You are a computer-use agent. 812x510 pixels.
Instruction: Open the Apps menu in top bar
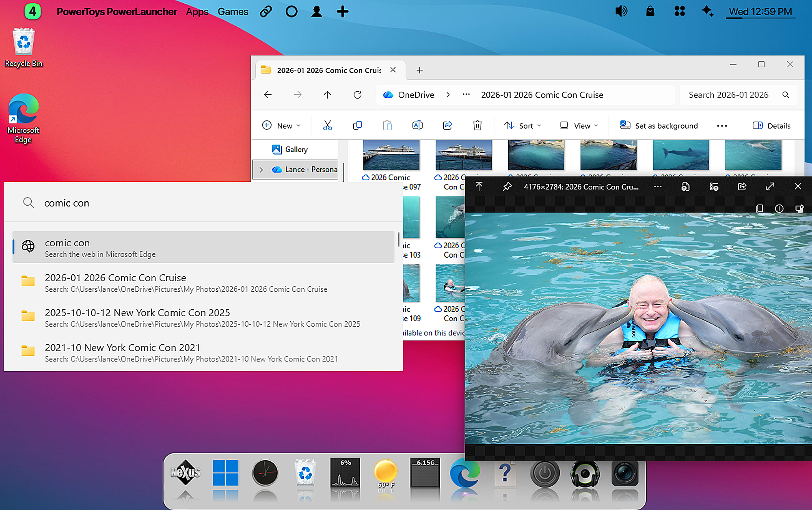coord(197,12)
